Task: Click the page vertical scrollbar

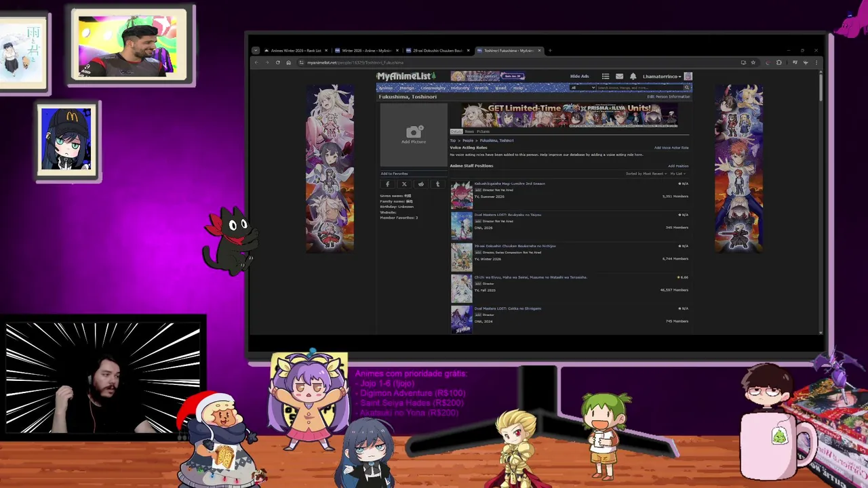Action: pyautogui.click(x=821, y=88)
